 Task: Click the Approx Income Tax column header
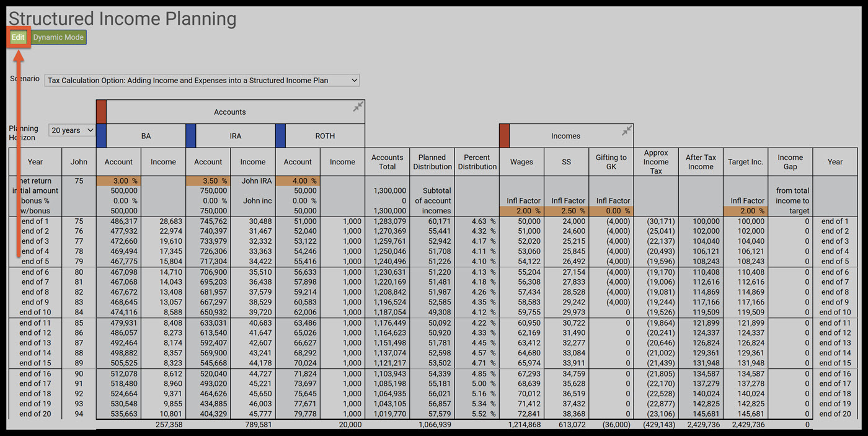click(656, 162)
